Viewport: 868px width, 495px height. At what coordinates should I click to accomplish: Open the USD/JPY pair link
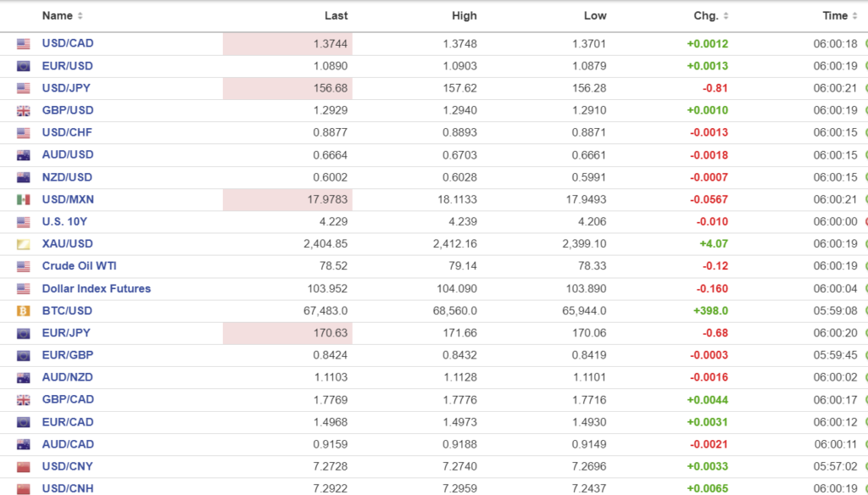(68, 88)
